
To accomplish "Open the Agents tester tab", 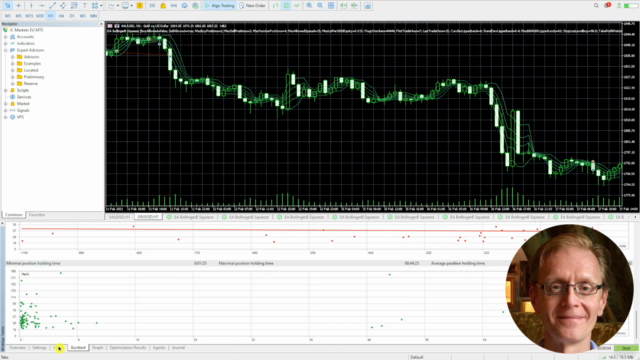I will [159, 348].
